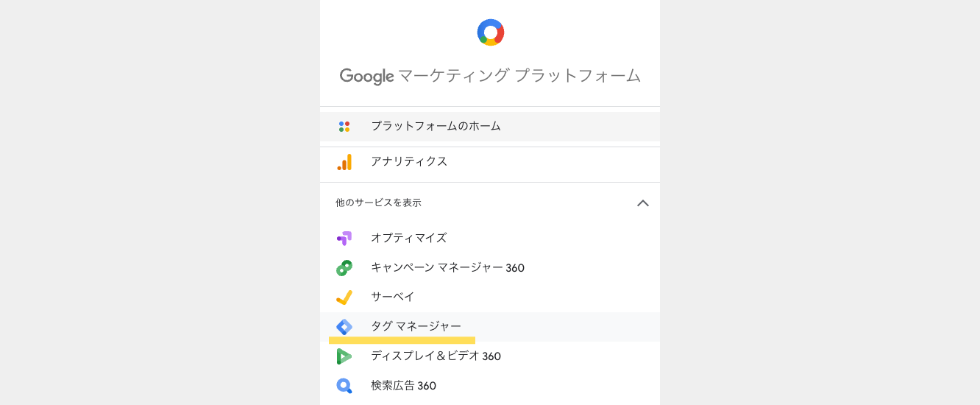980x405 pixels.
Task: Click the 他のサービスを表示 section header
Action: tap(490, 202)
